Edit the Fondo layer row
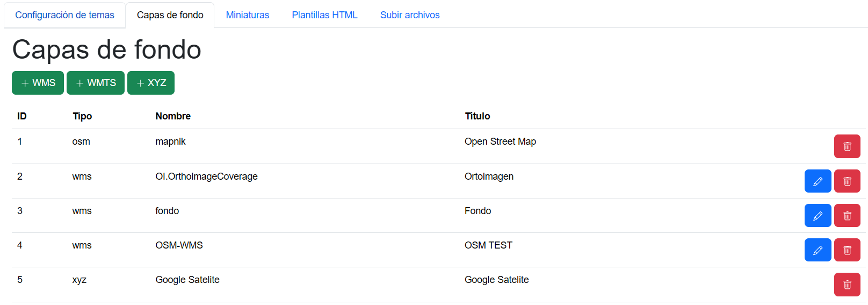 pos(818,216)
